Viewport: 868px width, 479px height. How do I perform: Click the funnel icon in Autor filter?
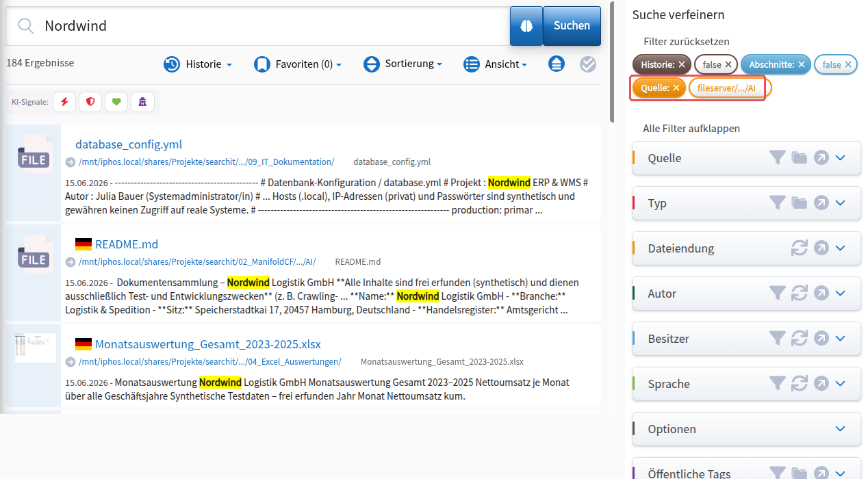tap(777, 294)
